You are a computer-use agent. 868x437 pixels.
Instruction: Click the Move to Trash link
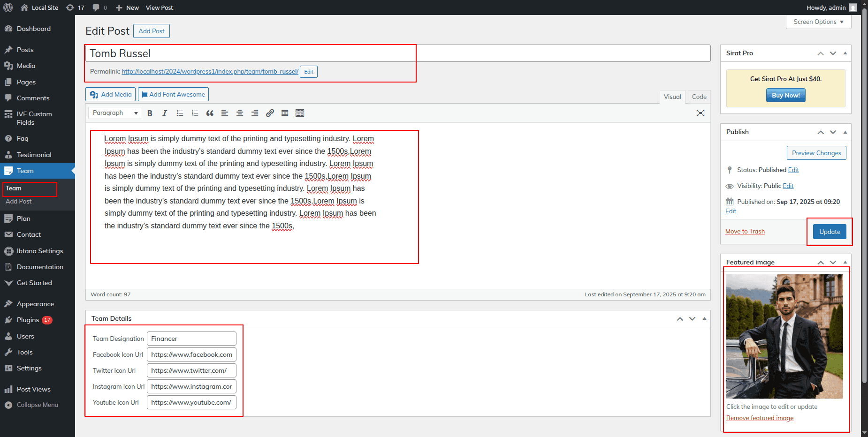tap(745, 231)
